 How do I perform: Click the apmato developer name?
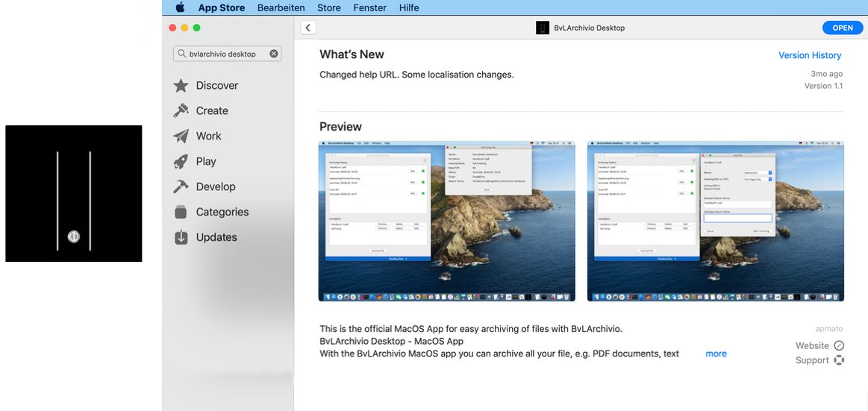tap(828, 329)
